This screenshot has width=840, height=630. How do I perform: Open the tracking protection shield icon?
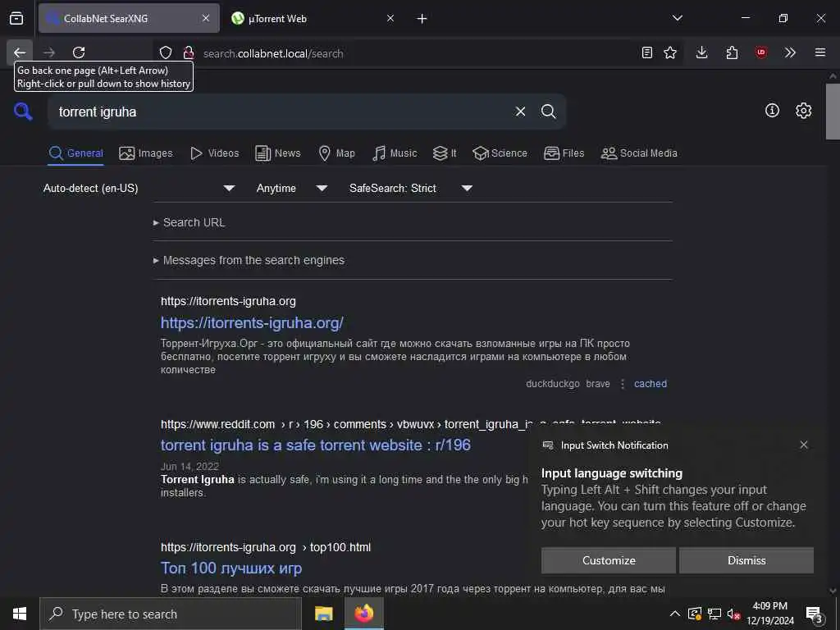pyautogui.click(x=166, y=52)
